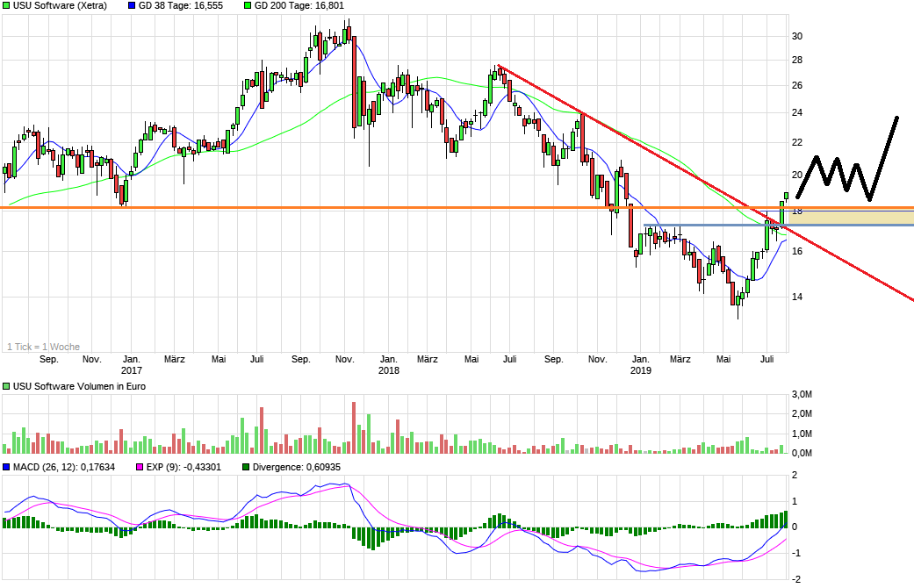Click the volume axis value 0,0M
Screen dimensions: 914x588
(802, 453)
